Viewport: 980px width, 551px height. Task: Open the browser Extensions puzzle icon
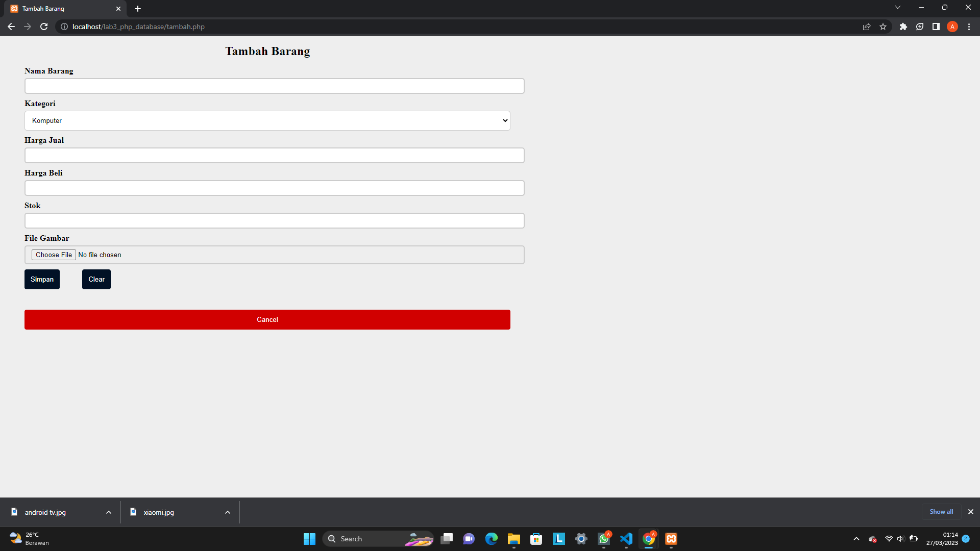(x=903, y=27)
